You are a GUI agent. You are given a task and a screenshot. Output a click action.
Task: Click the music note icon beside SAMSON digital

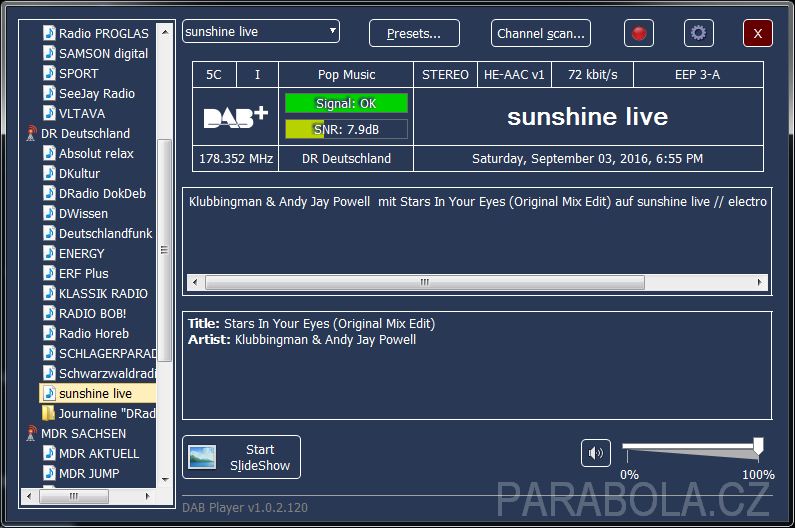point(49,53)
